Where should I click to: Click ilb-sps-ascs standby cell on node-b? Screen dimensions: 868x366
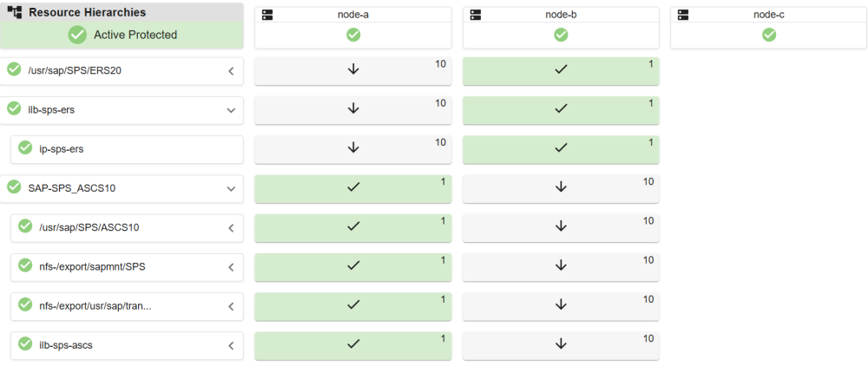click(561, 345)
